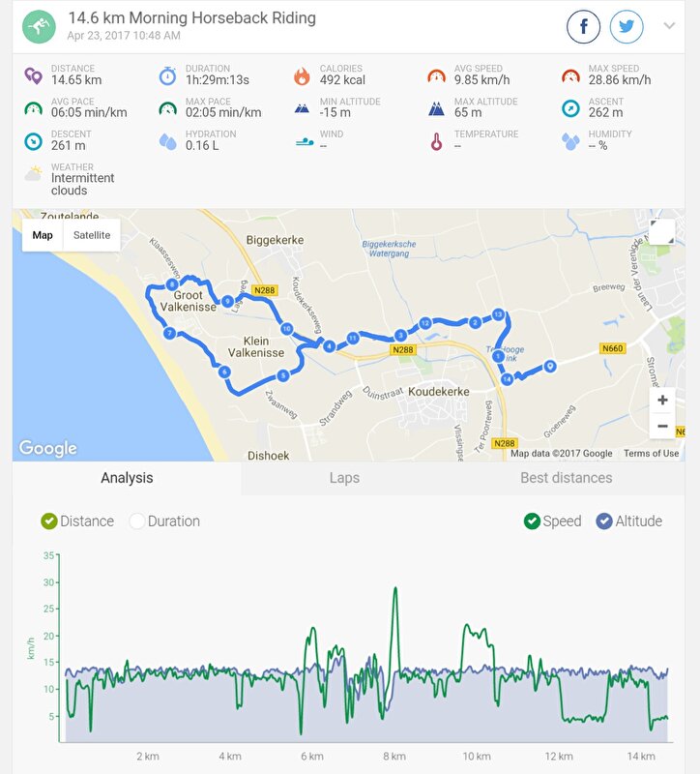
Task: Toggle the Speed graph checkbox
Action: click(x=552, y=521)
